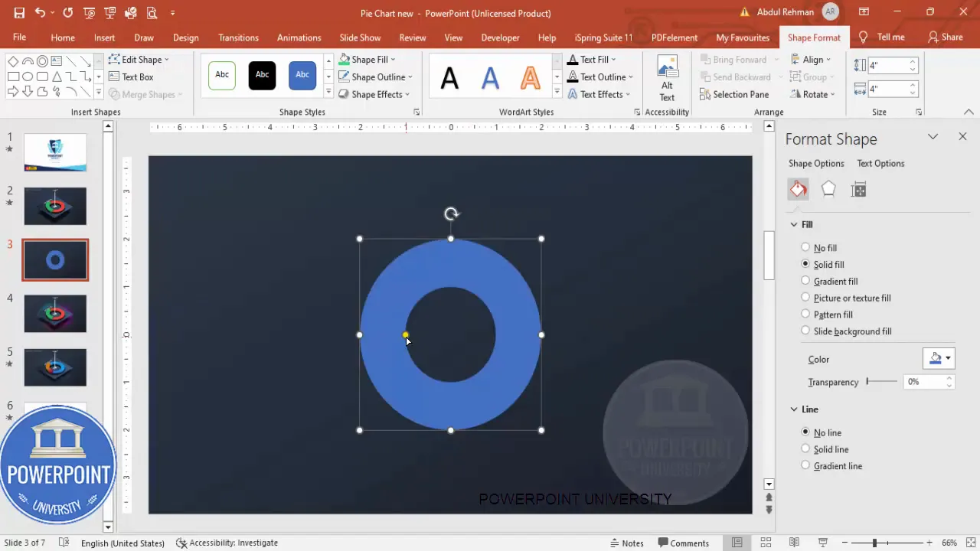The image size is (980, 551).
Task: Choose the blue A WordArt style
Action: 490,77
